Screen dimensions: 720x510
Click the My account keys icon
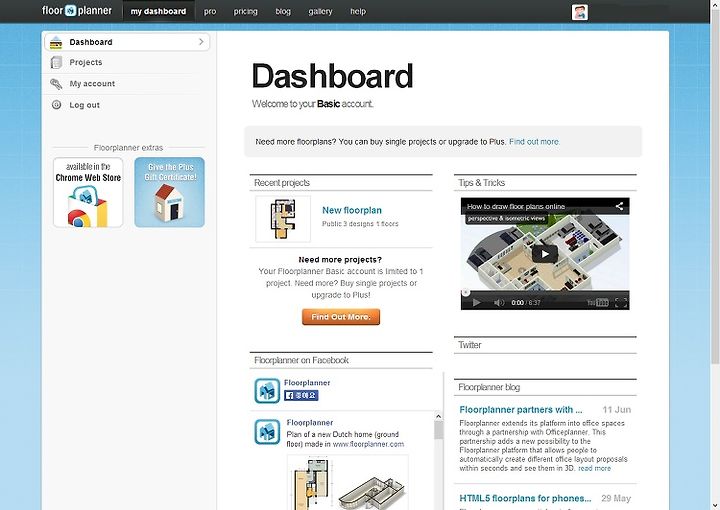tap(56, 84)
